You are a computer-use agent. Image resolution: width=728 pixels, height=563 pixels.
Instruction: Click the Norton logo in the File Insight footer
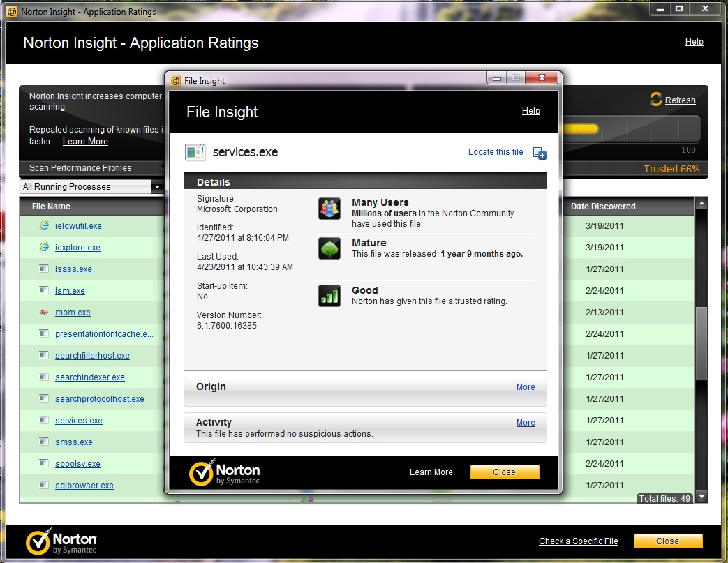coord(225,472)
